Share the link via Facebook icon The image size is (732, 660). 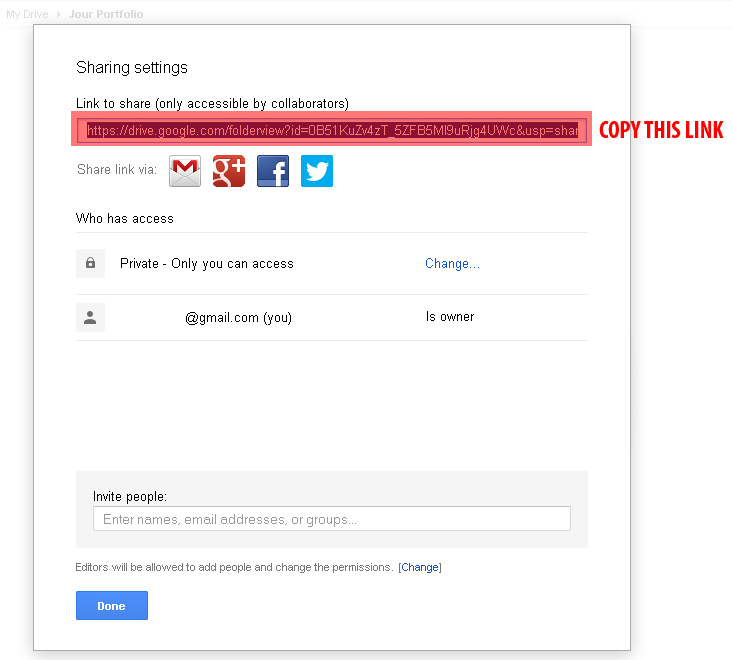coord(273,171)
